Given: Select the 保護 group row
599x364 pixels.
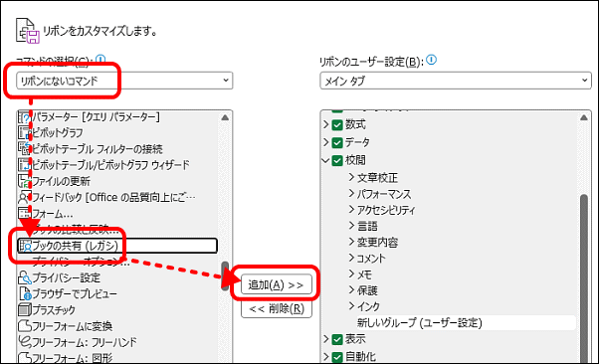Looking at the screenshot, I should tap(367, 290).
